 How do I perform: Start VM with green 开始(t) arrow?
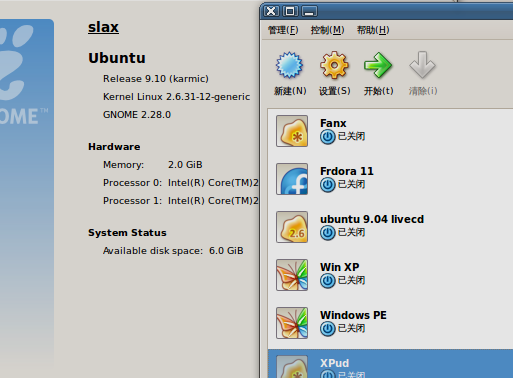[x=378, y=65]
